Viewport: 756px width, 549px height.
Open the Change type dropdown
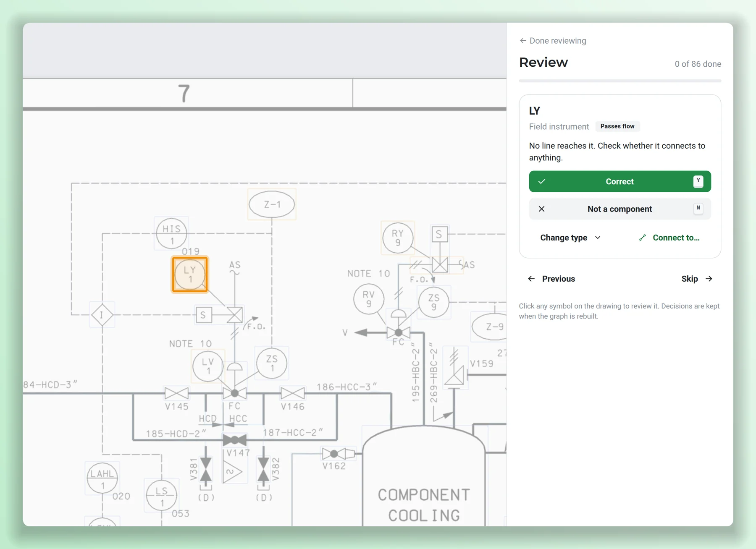570,238
